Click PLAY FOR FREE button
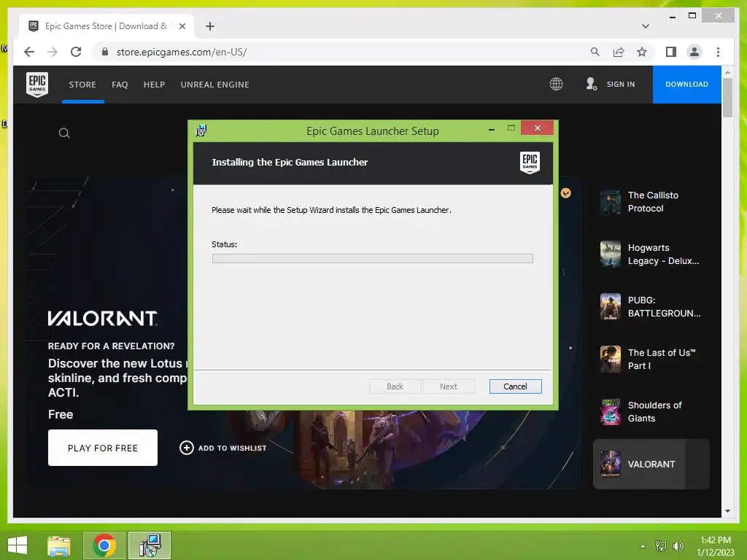Image resolution: width=747 pixels, height=560 pixels. click(x=102, y=448)
